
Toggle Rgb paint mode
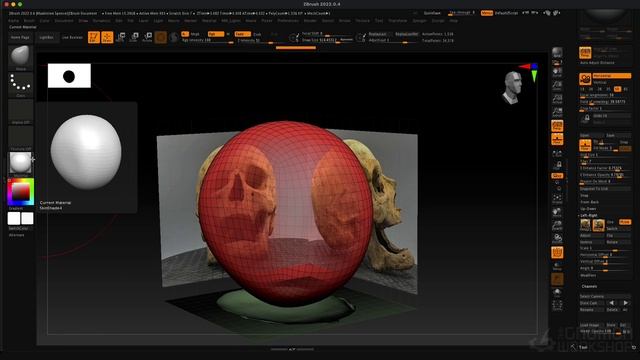click(x=216, y=34)
